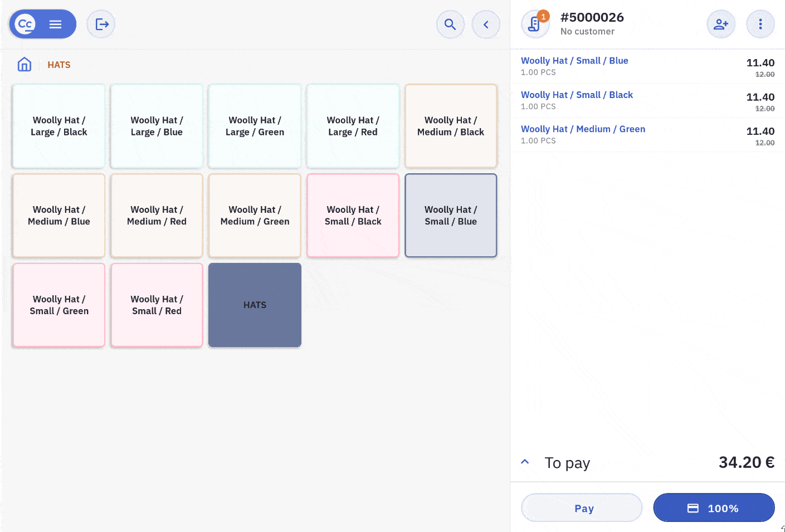This screenshot has height=532, width=785.
Task: Select Woolly Hat Small Blue tile
Action: pyautogui.click(x=451, y=216)
